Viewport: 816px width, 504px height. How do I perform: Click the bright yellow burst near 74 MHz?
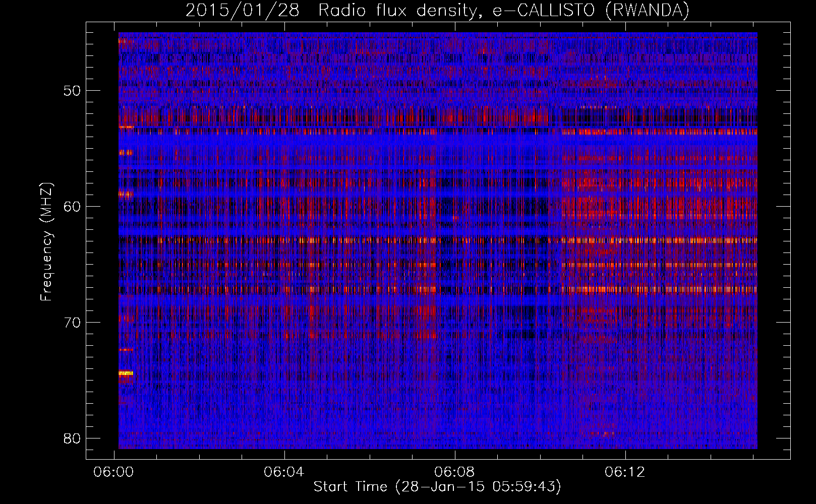coord(126,373)
